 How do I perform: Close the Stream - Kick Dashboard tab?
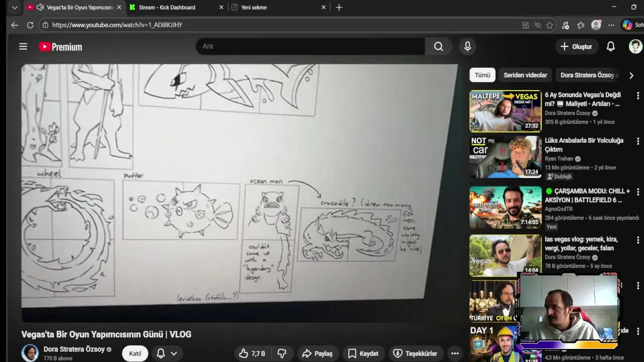(x=221, y=8)
